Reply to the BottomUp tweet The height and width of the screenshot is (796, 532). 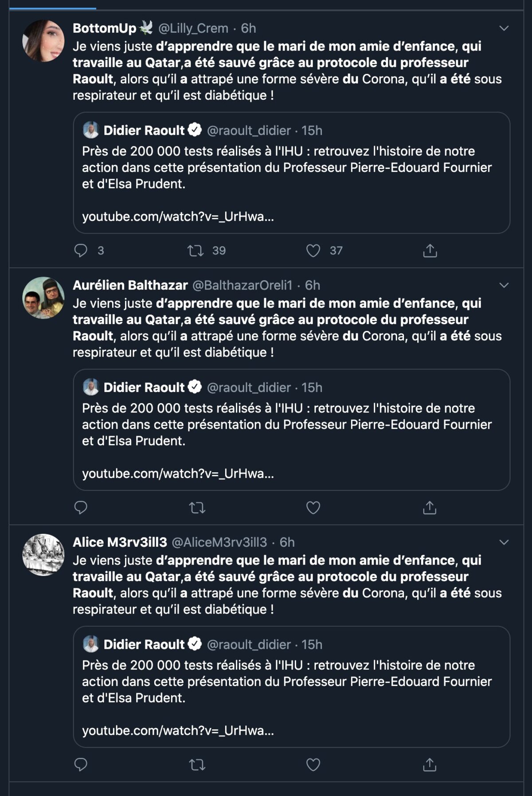point(81,251)
